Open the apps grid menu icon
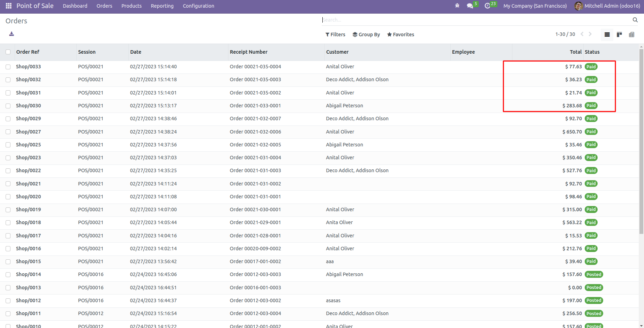The image size is (644, 328). [x=9, y=6]
